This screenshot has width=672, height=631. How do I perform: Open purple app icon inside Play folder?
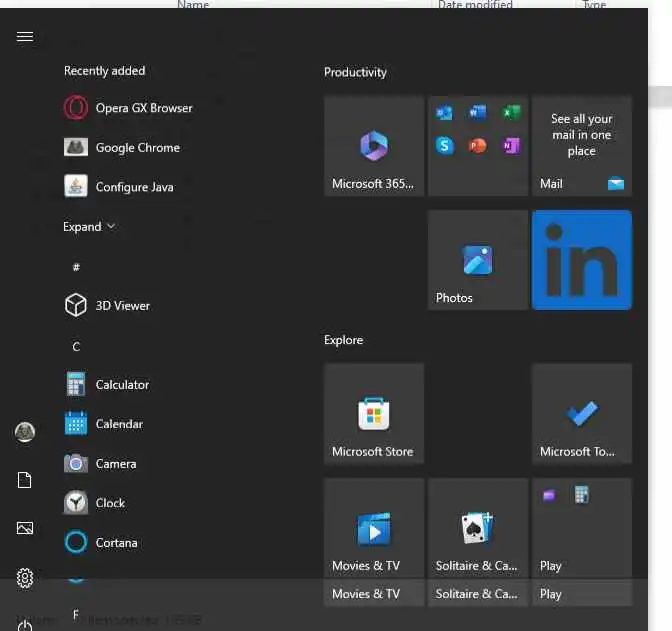click(549, 496)
